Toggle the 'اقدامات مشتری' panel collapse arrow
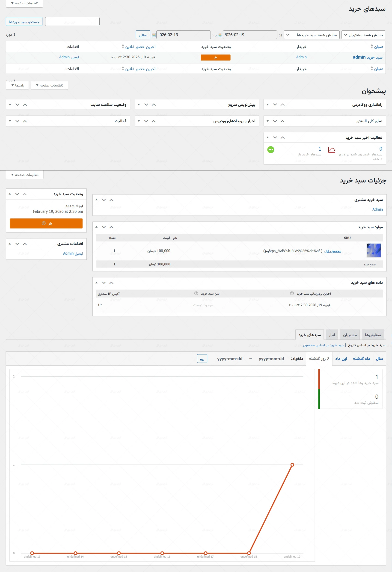Screen dimensions: 392x572 click(x=10, y=244)
